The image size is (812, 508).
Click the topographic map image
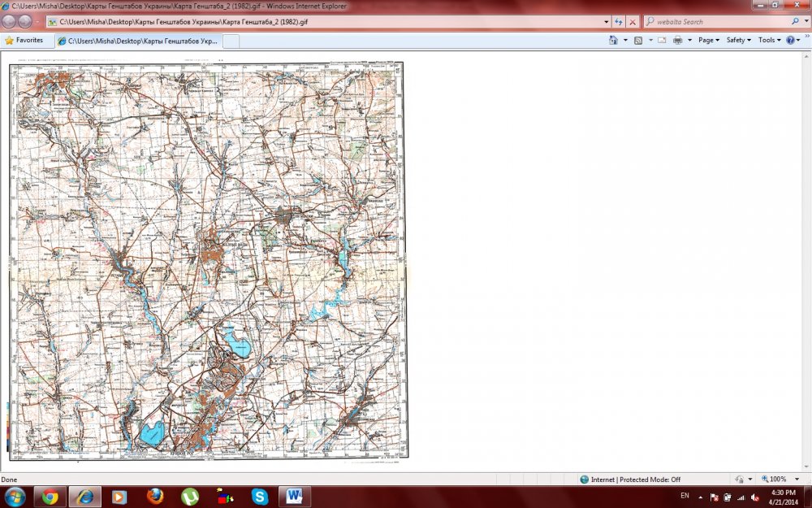[x=207, y=260]
